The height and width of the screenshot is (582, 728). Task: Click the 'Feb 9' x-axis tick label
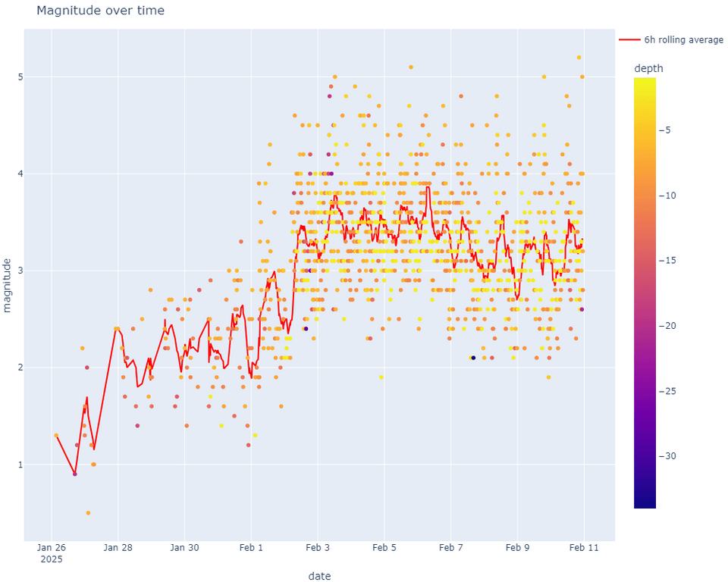point(517,548)
